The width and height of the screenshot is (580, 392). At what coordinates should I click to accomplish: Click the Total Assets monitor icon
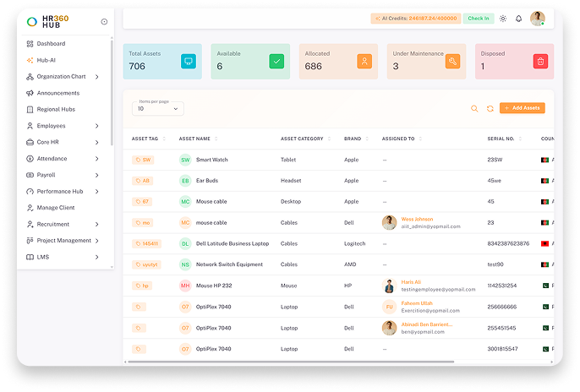pos(189,62)
